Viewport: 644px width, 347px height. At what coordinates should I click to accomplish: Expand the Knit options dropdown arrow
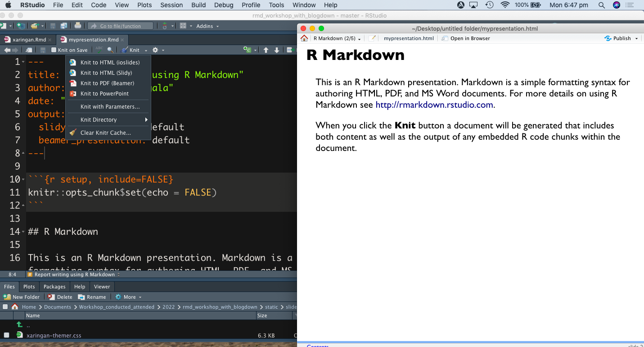[x=146, y=50]
